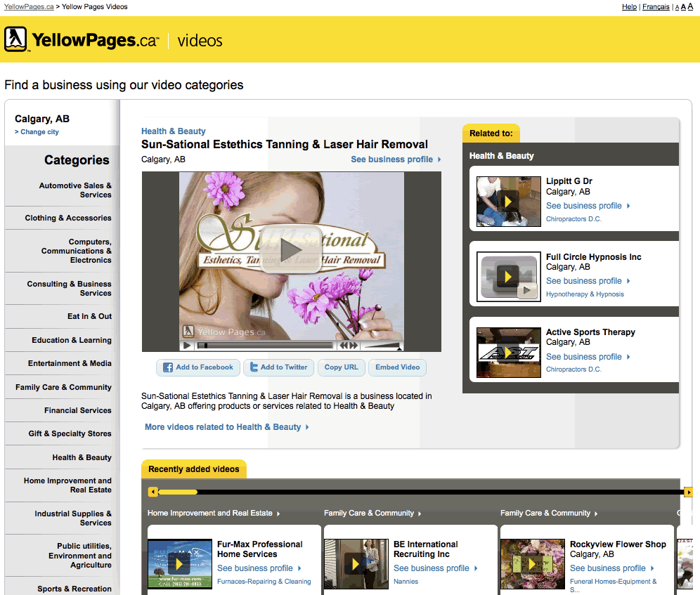Open More videos related to Health & Beauty

227,427
